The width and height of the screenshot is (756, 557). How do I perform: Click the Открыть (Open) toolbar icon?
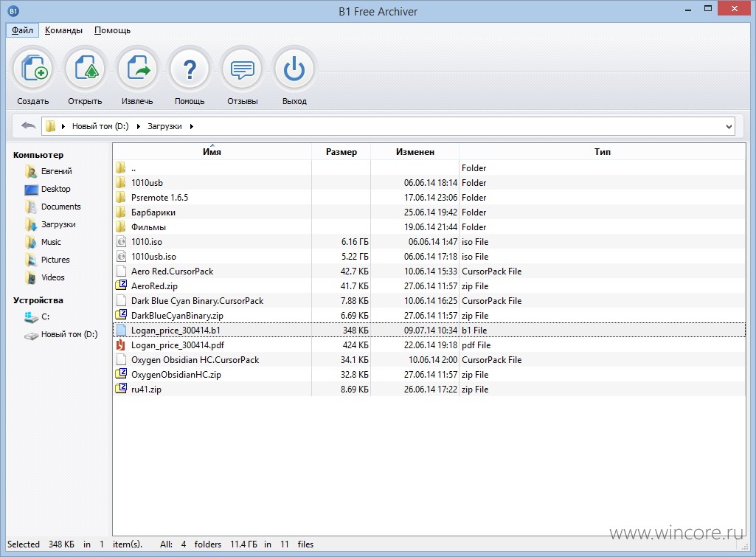(86, 69)
